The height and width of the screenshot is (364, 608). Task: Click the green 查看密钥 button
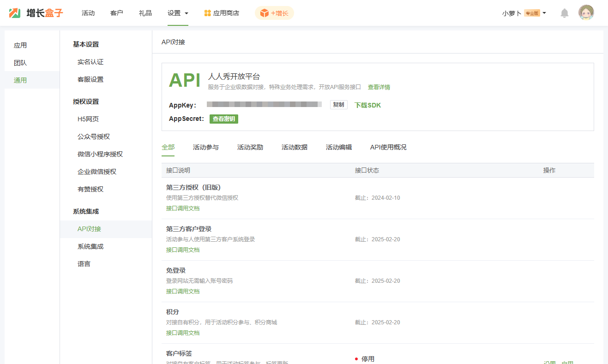[x=224, y=119]
